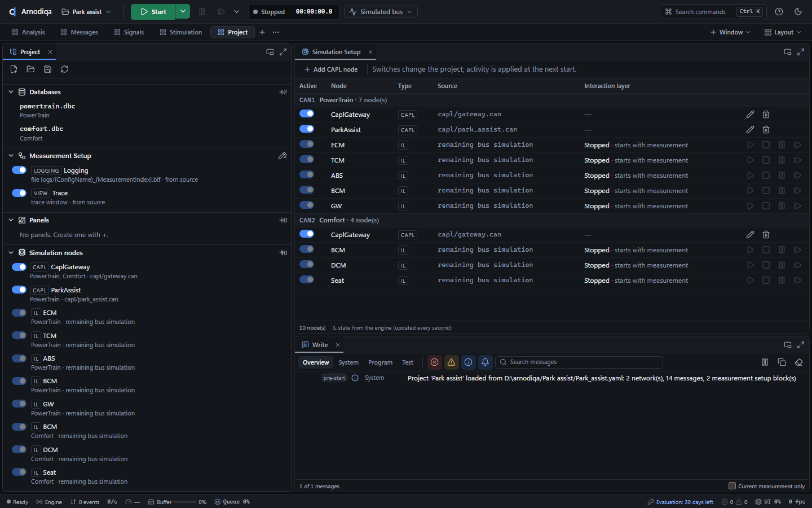Edit the PowerTrain CaplGateway node with pencil icon
812x508 pixels.
pyautogui.click(x=750, y=115)
